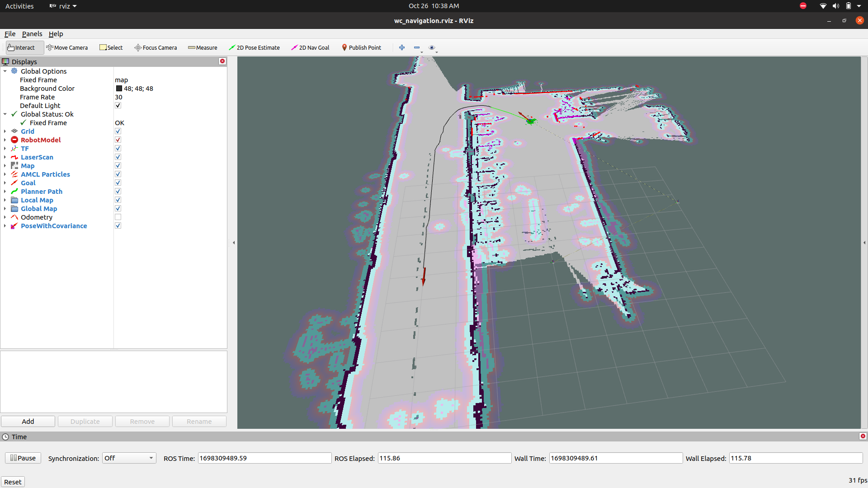
Task: Click the Pause button
Action: tap(23, 458)
